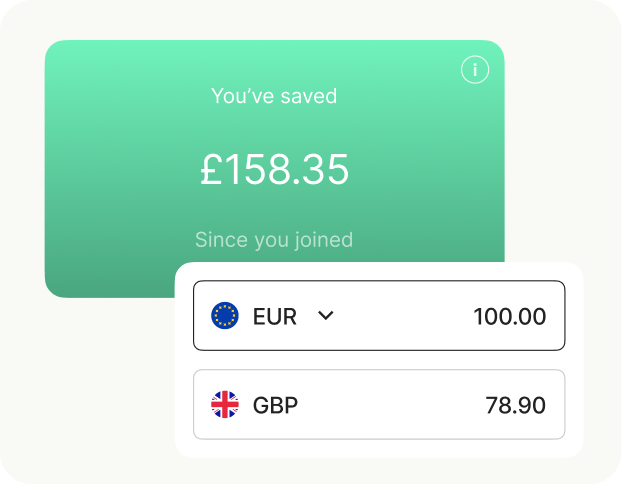Image resolution: width=622 pixels, height=484 pixels.
Task: Click the pound sign in saved total
Action: click(209, 170)
